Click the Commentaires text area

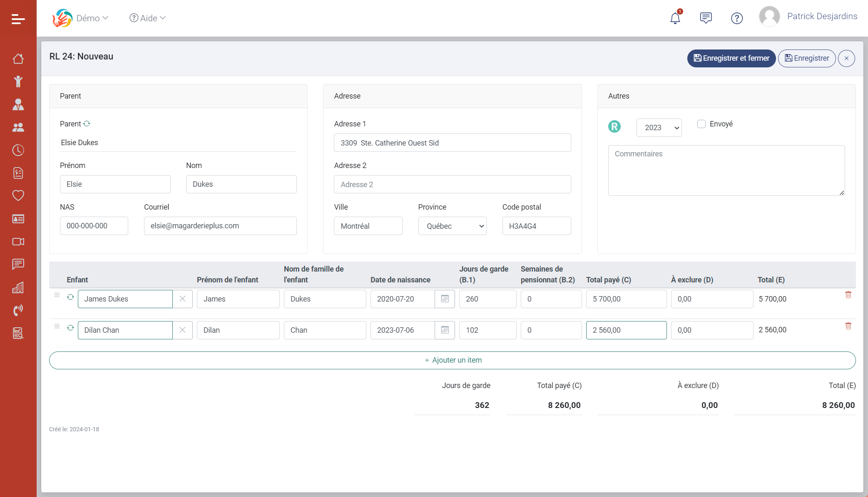(x=726, y=171)
